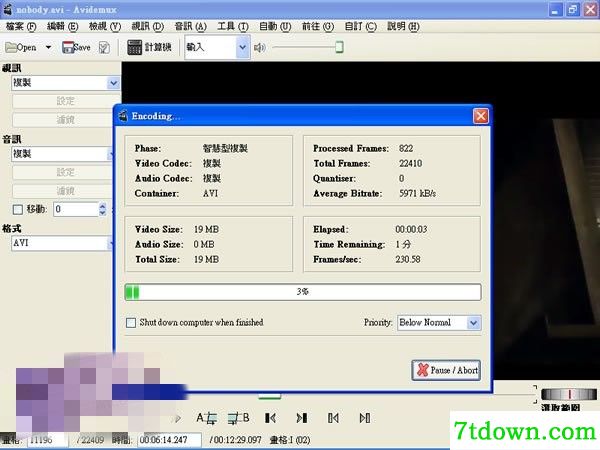Click the Phase value 智慧型複製
This screenshot has width=600, height=450.
pos(225,148)
